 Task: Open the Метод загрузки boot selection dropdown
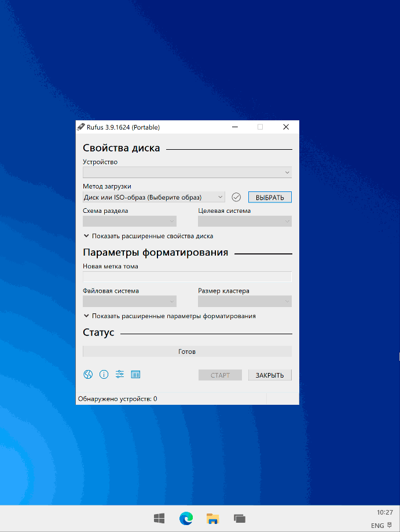(x=153, y=197)
